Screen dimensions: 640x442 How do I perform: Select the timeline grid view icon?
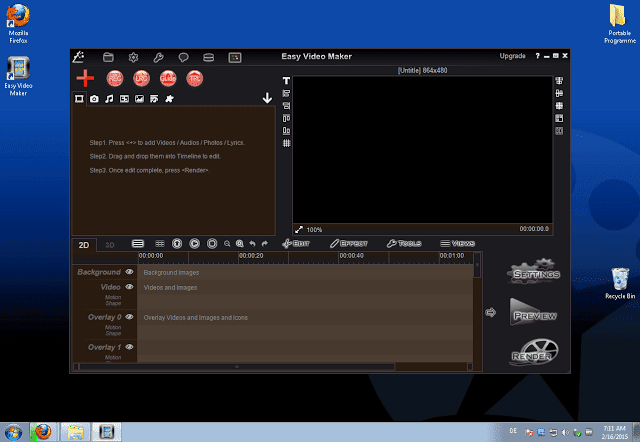click(160, 244)
